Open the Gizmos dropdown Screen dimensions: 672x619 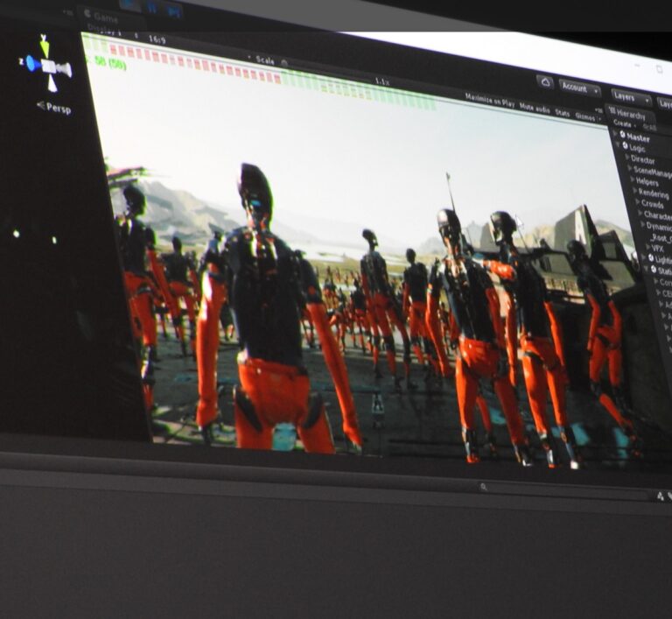coord(587,116)
